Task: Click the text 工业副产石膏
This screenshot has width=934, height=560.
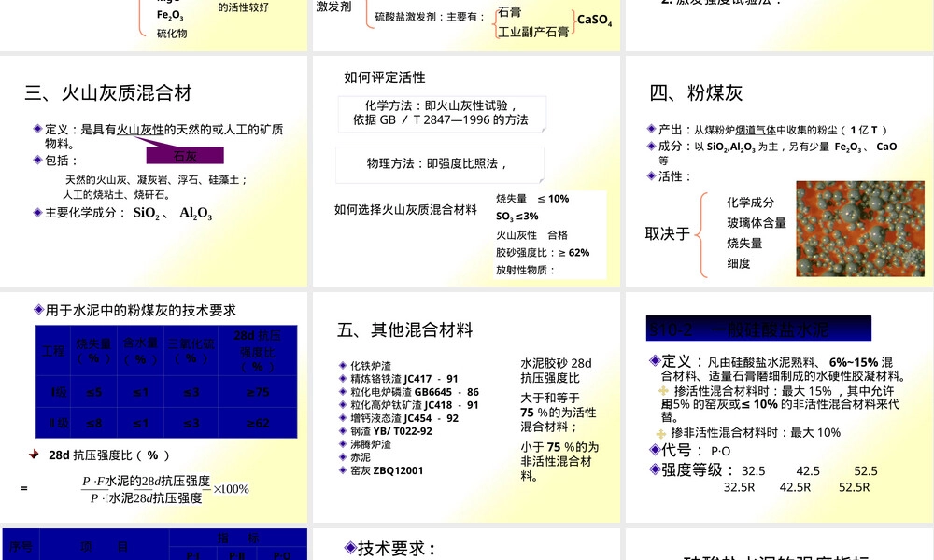Action: click(x=533, y=32)
